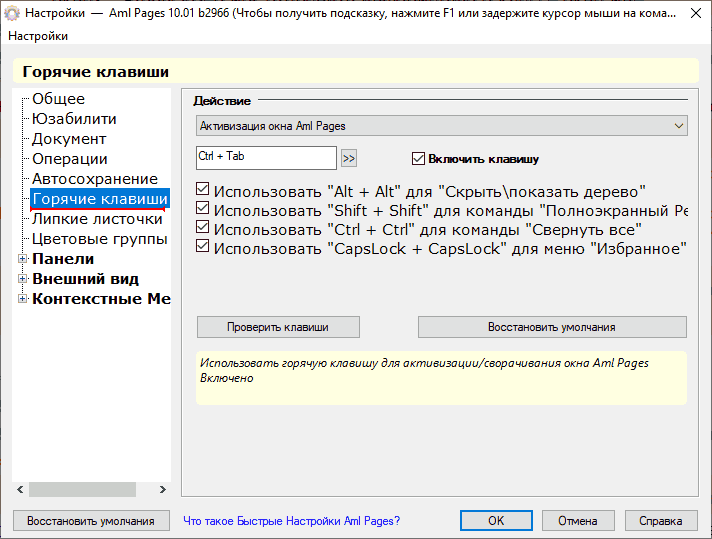Viewport: 712px width, 539px height.
Task: Click the Aml Pages app icon in title bar
Action: 11,13
